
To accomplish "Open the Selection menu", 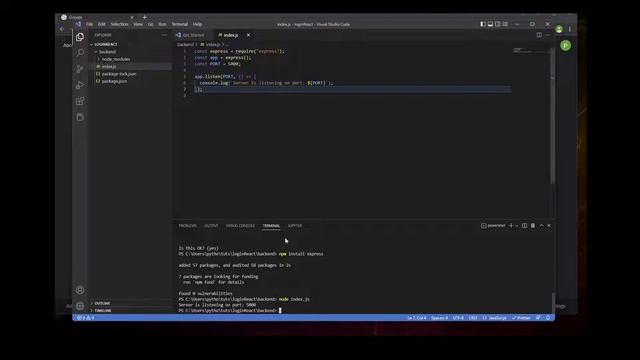I will [119, 24].
